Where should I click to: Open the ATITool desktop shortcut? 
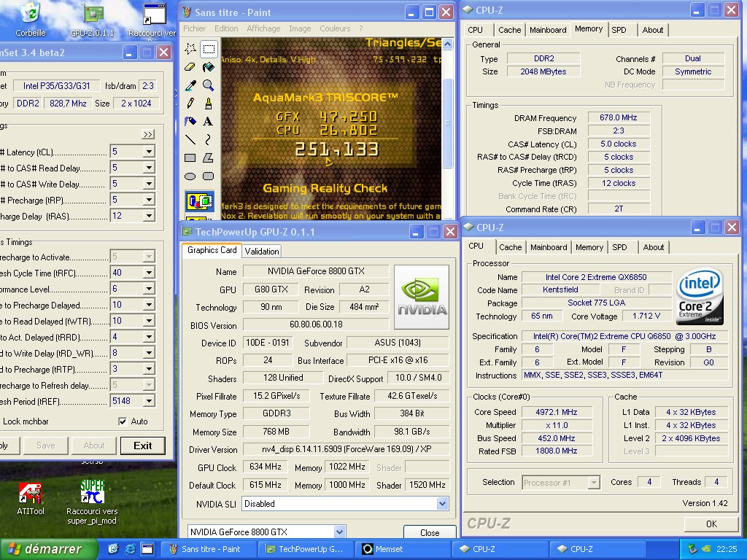pyautogui.click(x=31, y=499)
